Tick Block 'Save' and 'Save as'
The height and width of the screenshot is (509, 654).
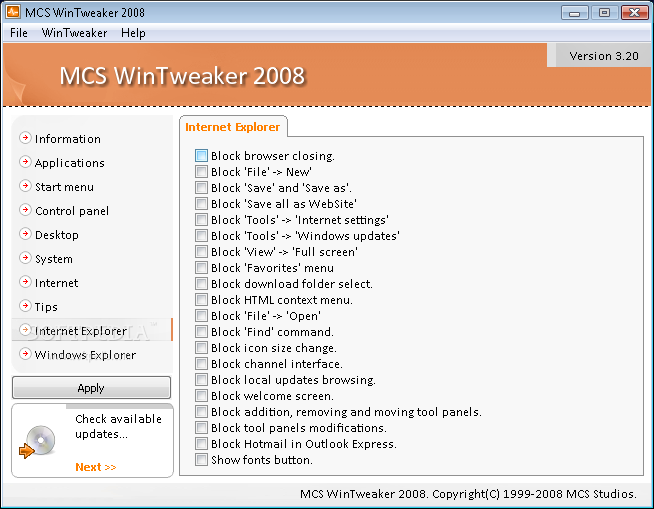(201, 187)
